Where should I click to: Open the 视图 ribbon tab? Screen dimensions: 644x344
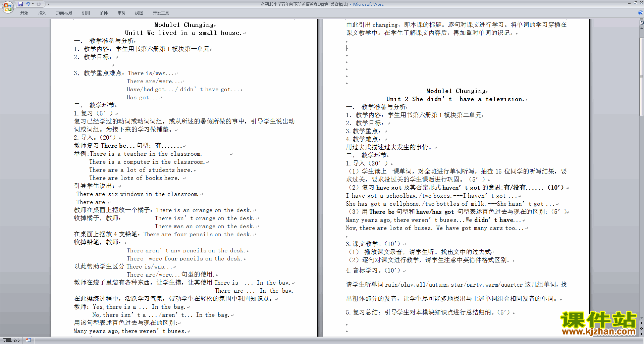[139, 13]
